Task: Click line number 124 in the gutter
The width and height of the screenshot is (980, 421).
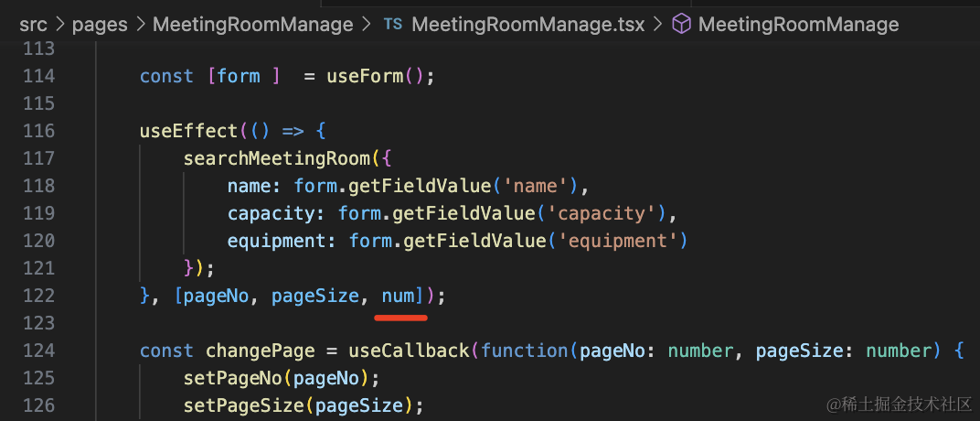Action: pyautogui.click(x=38, y=351)
